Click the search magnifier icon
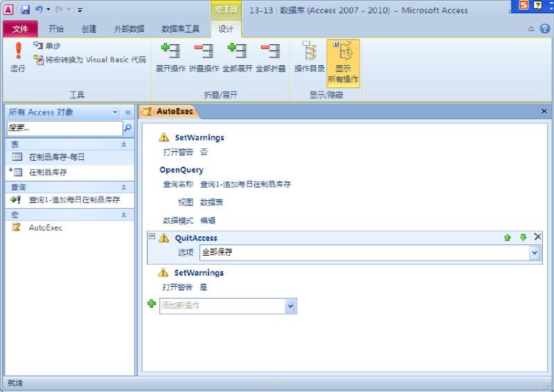This screenshot has width=554, height=392. 128,128
